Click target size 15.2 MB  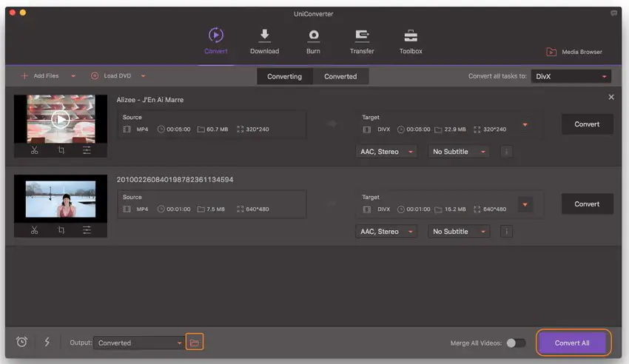pos(455,209)
